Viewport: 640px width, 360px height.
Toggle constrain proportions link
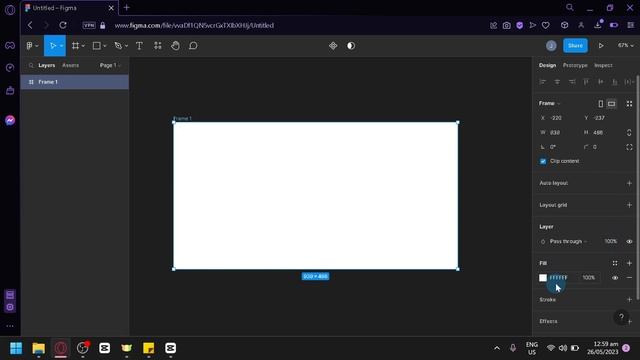629,133
